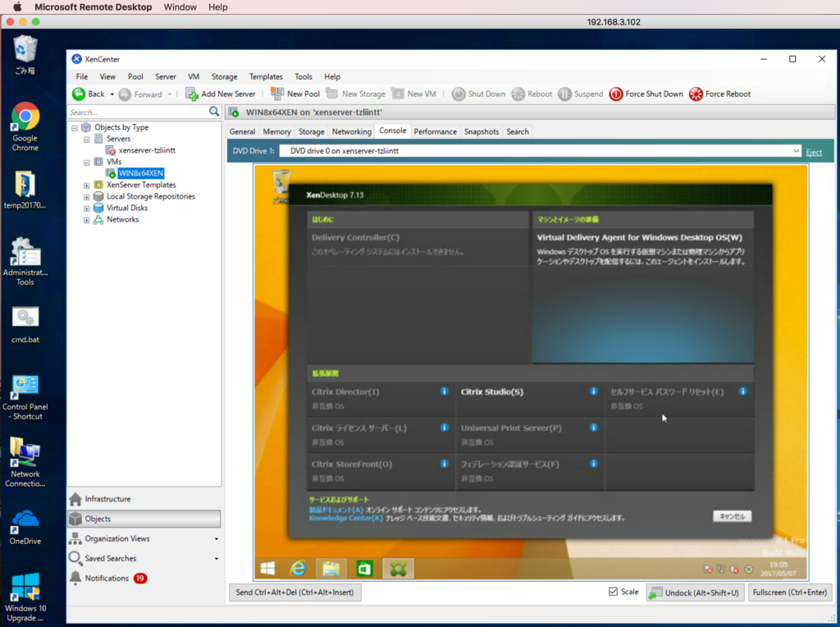The width and height of the screenshot is (840, 627).
Task: Click the New Storage toolbar icon
Action: pyautogui.click(x=332, y=94)
